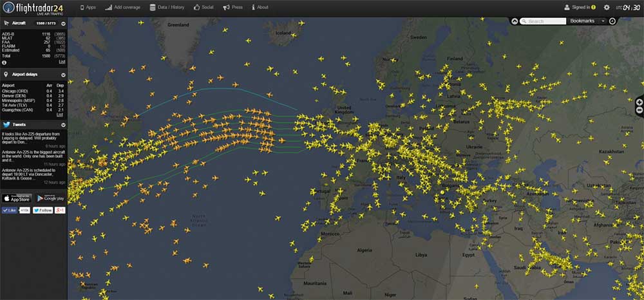Click the Search input field
The height and width of the screenshot is (300, 644).
544,21
